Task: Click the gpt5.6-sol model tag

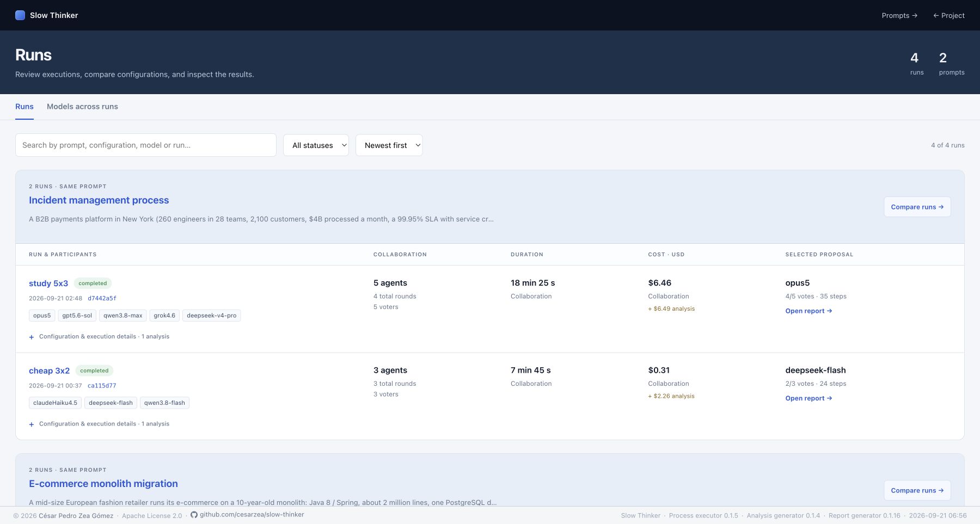Action: (x=77, y=316)
